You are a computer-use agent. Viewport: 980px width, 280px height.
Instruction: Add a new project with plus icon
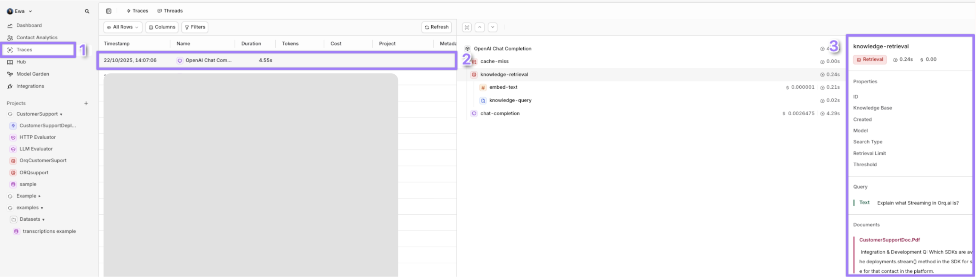pos(87,104)
